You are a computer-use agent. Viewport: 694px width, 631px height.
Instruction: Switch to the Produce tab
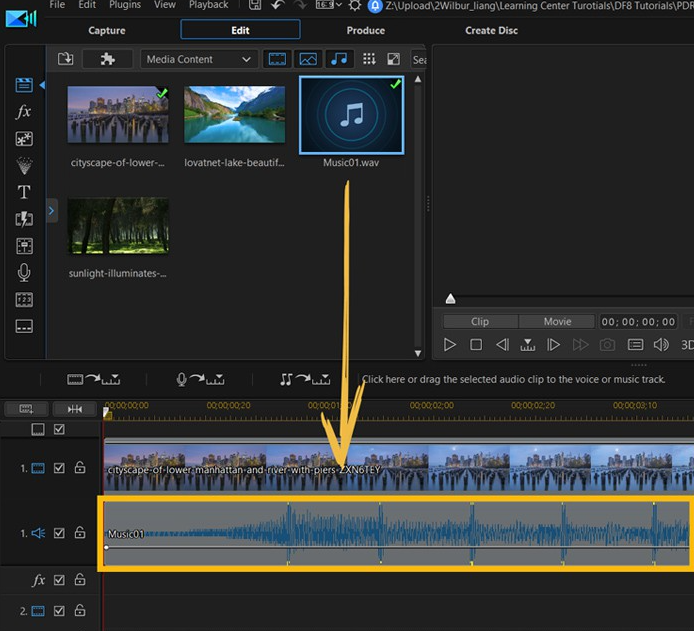pos(366,30)
